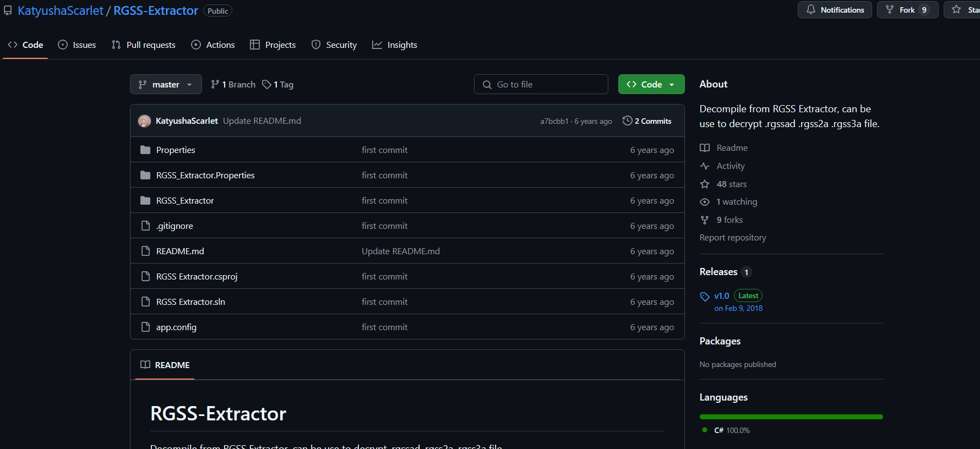Open the README.md file

pos(180,251)
